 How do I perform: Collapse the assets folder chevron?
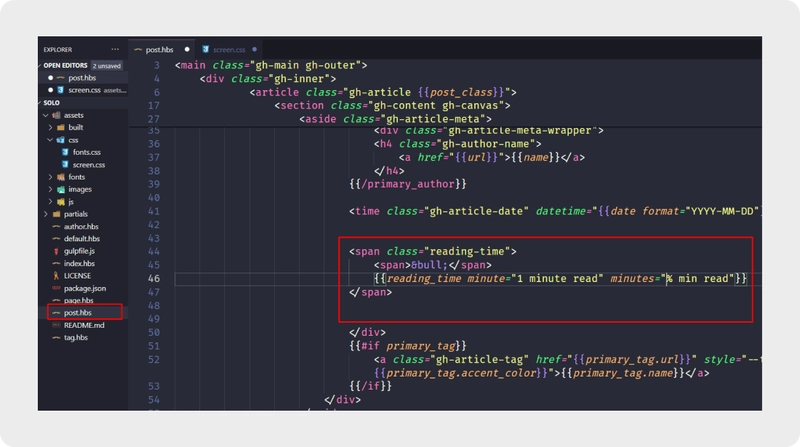46,115
